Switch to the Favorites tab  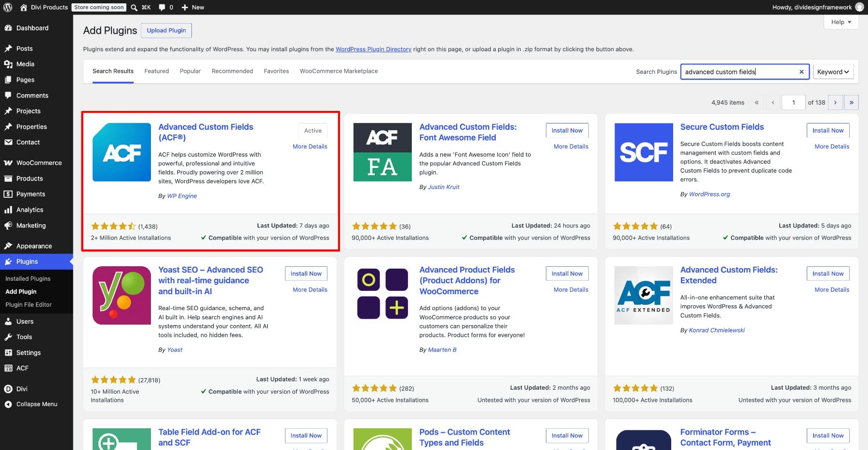pyautogui.click(x=276, y=71)
